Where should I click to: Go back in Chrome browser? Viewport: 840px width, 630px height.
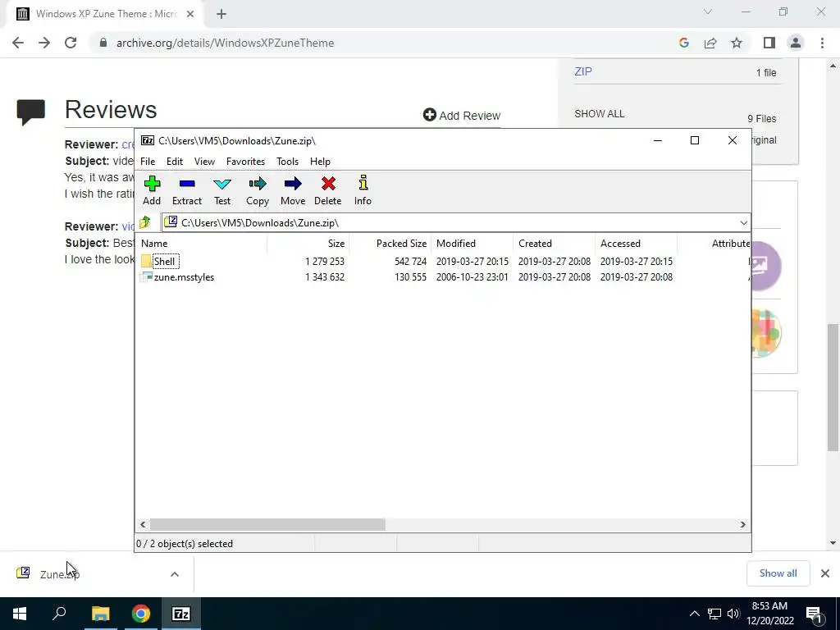point(18,43)
